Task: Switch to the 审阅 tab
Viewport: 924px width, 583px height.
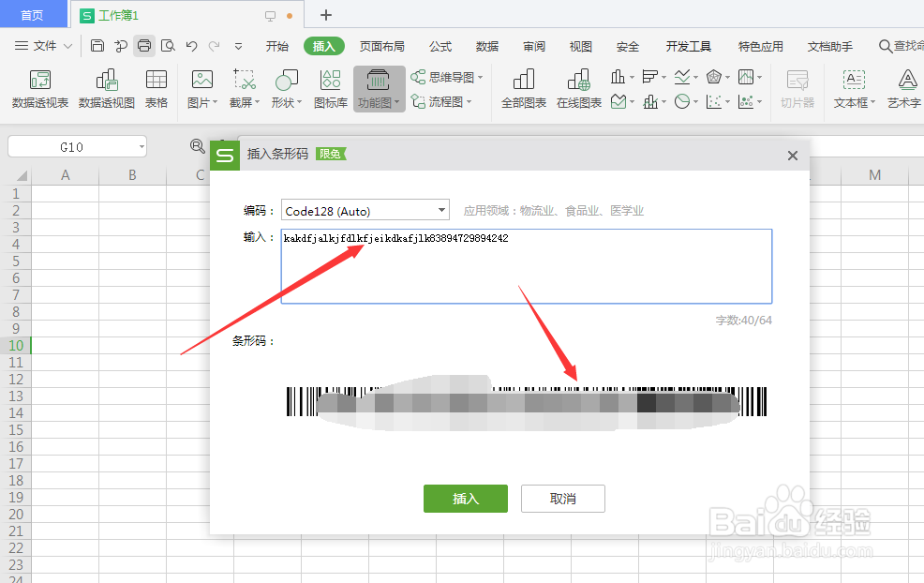Action: (x=534, y=47)
